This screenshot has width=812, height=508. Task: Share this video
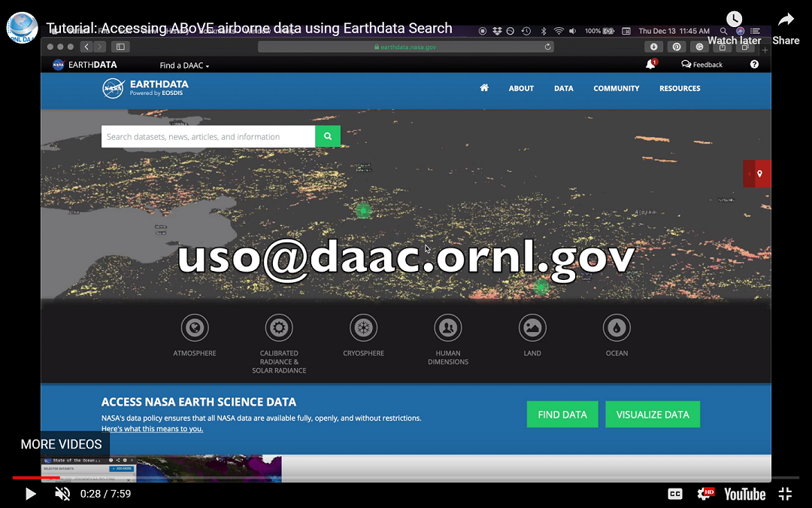786,29
